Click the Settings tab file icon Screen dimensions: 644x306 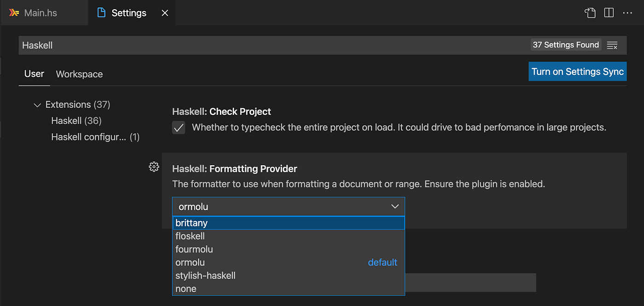pos(101,13)
